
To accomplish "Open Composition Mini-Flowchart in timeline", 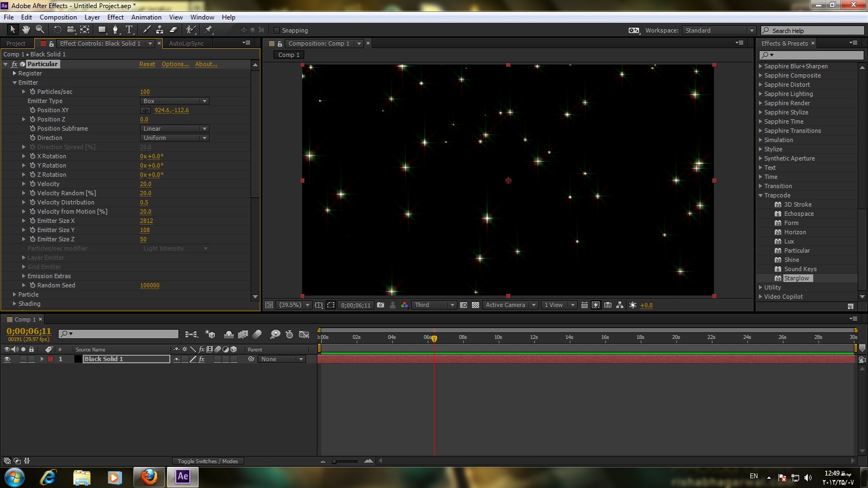I will (191, 335).
